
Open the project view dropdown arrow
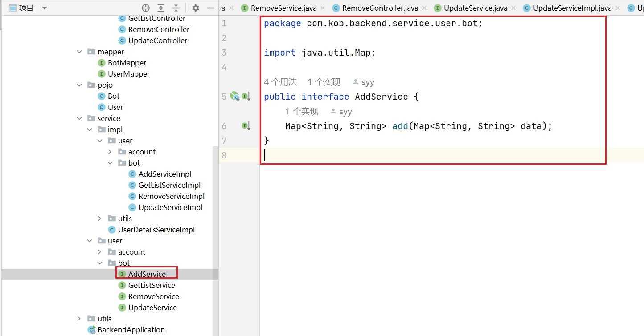[45, 8]
